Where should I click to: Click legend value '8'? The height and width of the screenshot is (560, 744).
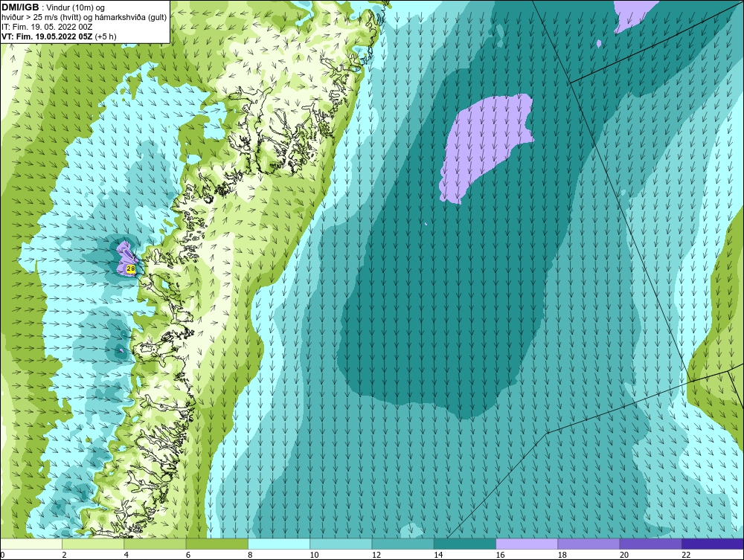click(x=250, y=556)
